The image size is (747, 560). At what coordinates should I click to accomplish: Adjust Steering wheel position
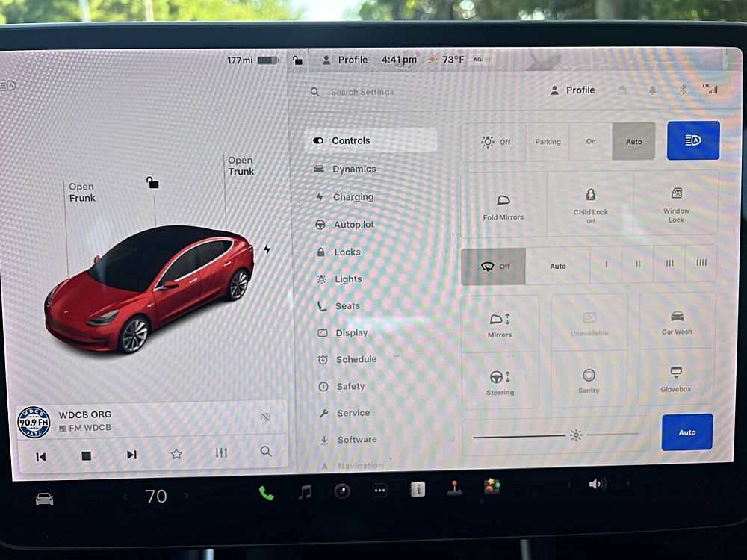click(500, 381)
